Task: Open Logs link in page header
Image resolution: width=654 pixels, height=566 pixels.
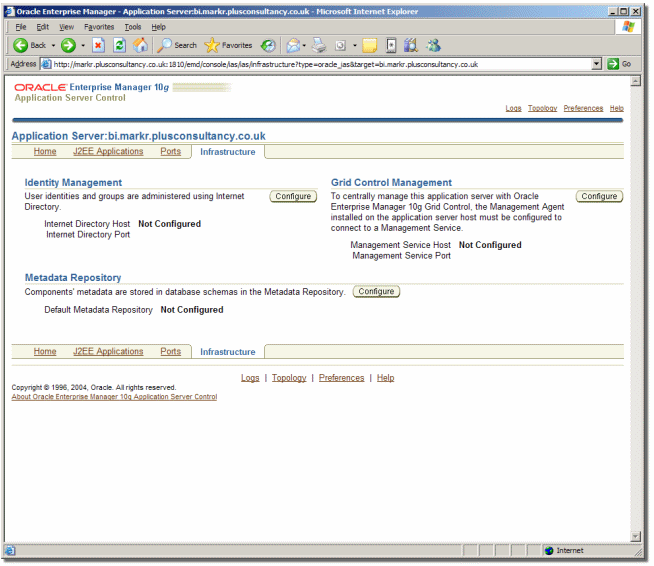Action: 513,108
